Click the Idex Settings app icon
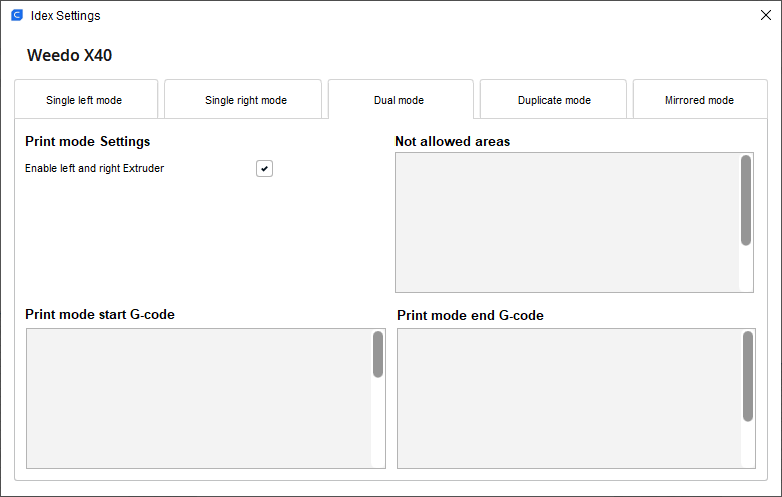 pyautogui.click(x=17, y=15)
